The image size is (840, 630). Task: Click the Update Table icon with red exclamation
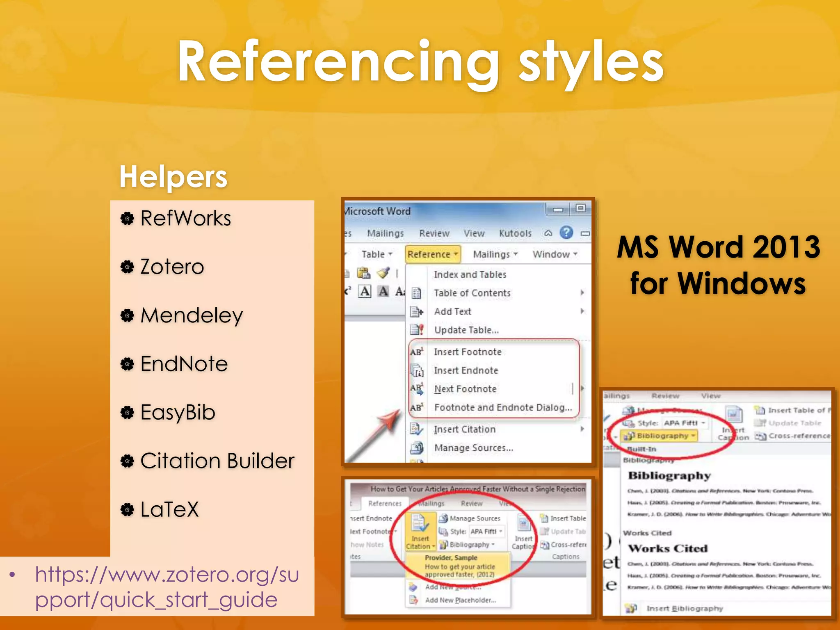[x=417, y=330]
